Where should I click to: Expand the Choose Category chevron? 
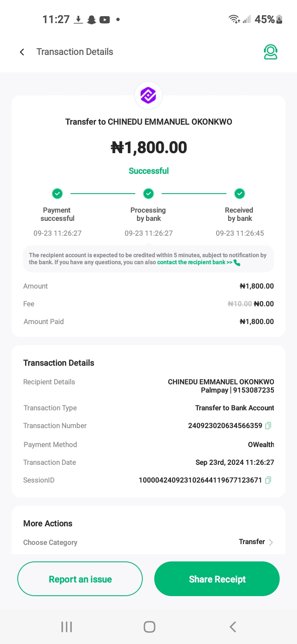[271, 542]
